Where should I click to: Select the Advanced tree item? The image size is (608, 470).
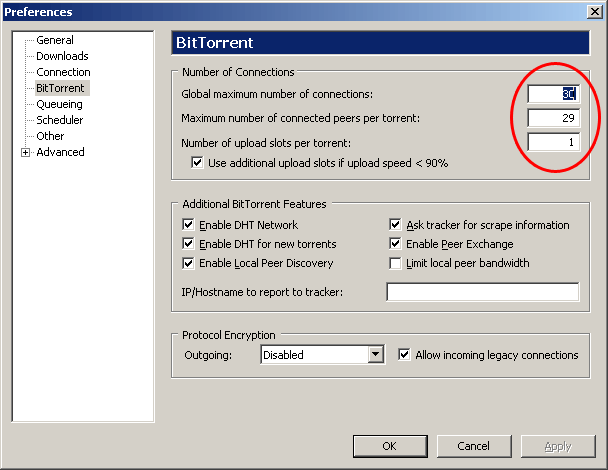click(60, 152)
